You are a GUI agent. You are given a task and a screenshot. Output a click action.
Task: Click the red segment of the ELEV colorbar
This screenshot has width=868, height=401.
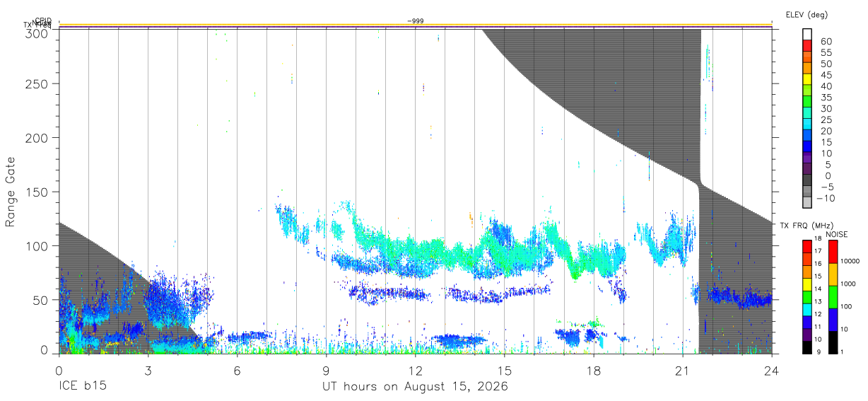808,46
